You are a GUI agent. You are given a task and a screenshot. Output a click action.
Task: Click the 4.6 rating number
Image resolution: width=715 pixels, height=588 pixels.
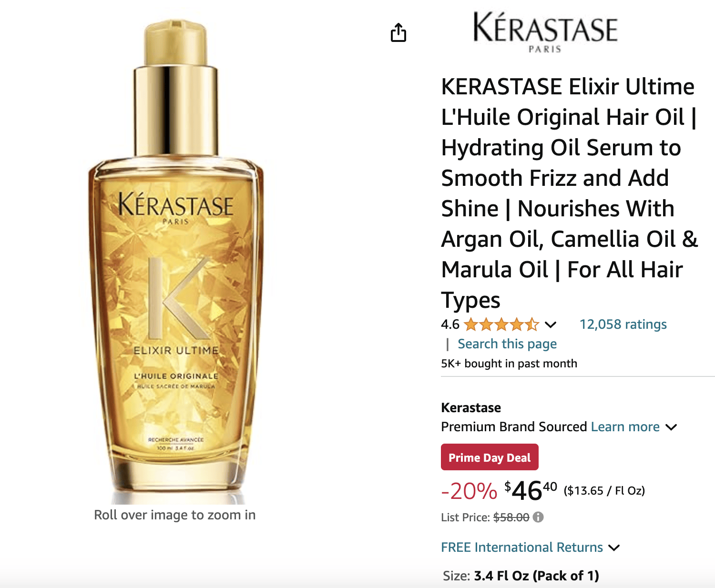coord(450,324)
